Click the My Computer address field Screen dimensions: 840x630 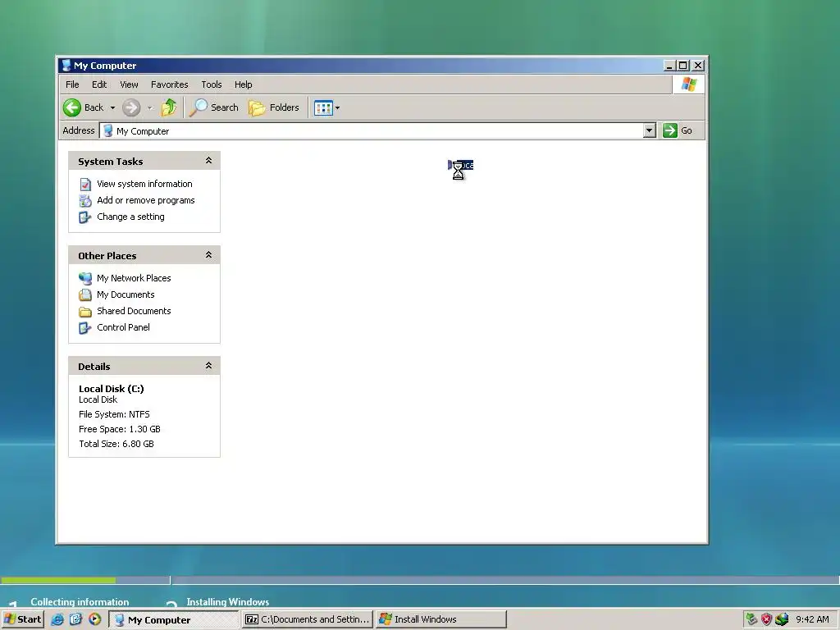372,130
